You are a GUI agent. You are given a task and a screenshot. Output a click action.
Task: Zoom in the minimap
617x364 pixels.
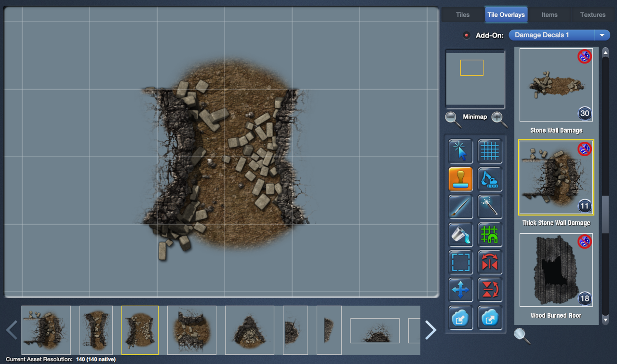click(499, 119)
